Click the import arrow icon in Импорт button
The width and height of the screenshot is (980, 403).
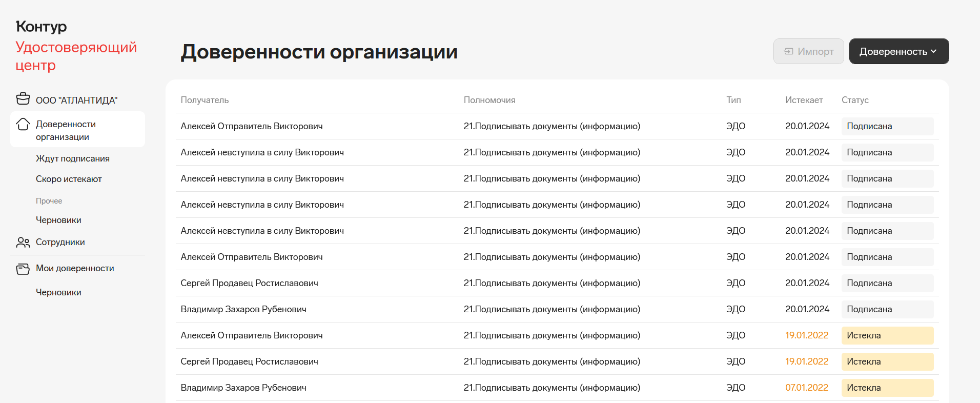[789, 52]
